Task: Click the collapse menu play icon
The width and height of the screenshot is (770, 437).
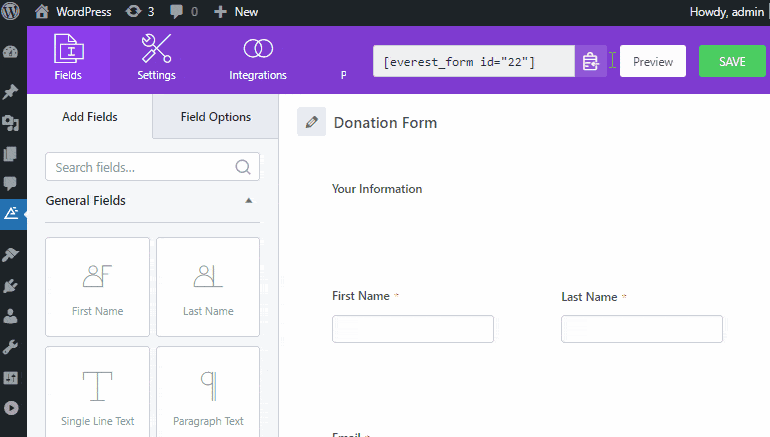Action: [11, 408]
